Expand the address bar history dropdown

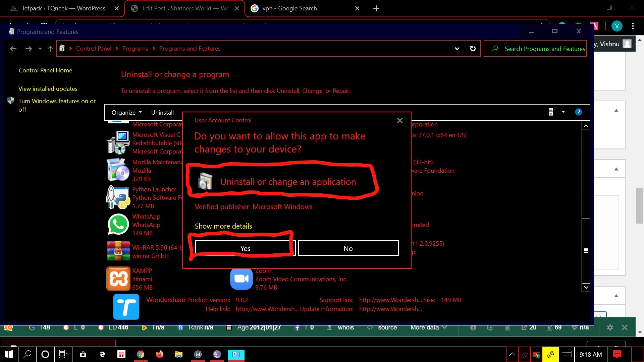click(457, 49)
